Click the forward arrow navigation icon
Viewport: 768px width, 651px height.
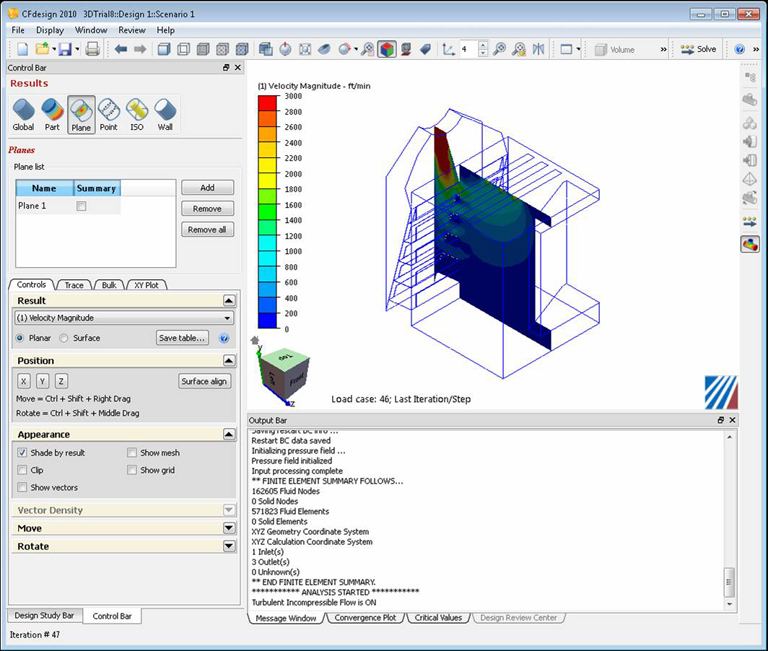click(140, 49)
